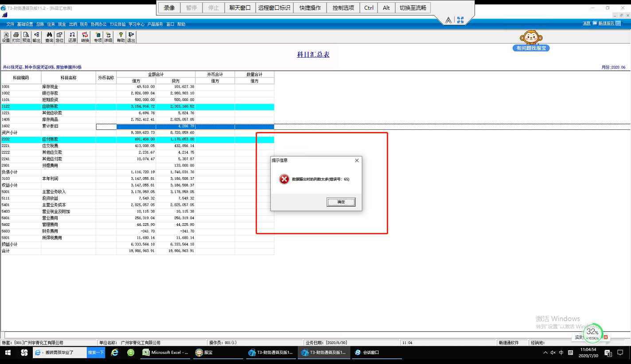Open the 学习中心 menu

coord(136,24)
